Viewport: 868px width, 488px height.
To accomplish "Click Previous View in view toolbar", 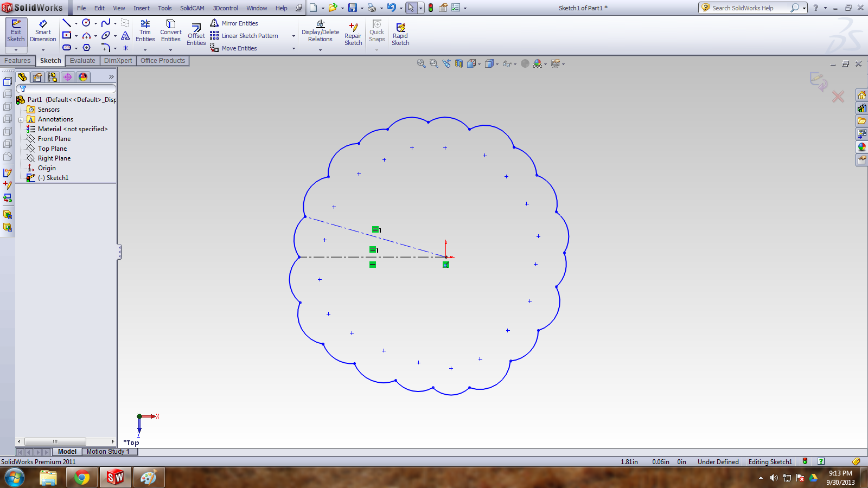I will 446,63.
